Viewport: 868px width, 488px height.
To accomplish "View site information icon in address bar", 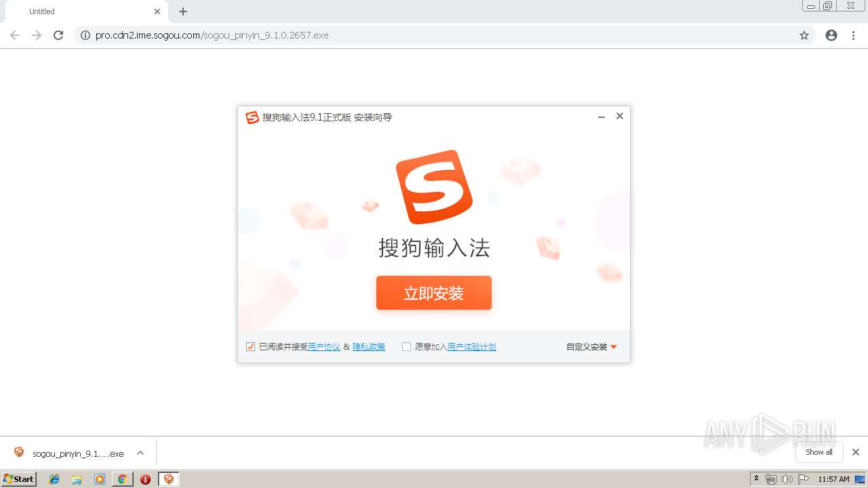I will (85, 35).
